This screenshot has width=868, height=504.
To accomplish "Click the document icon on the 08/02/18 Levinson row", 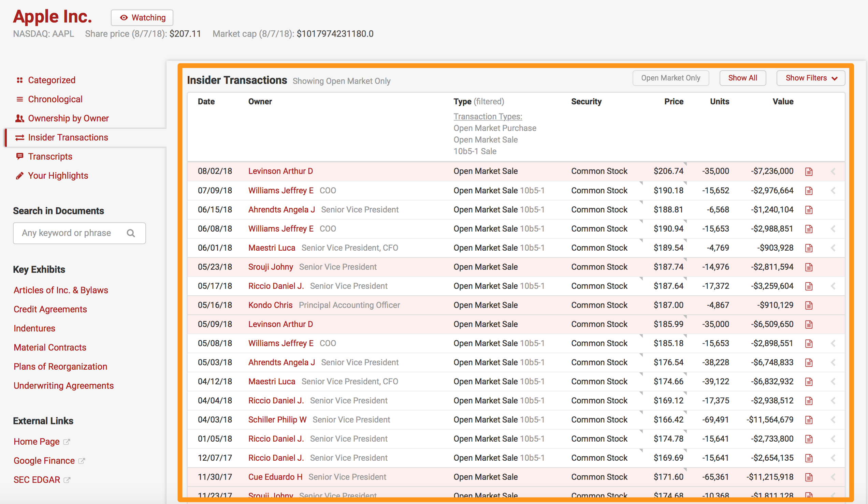I will [x=809, y=172].
